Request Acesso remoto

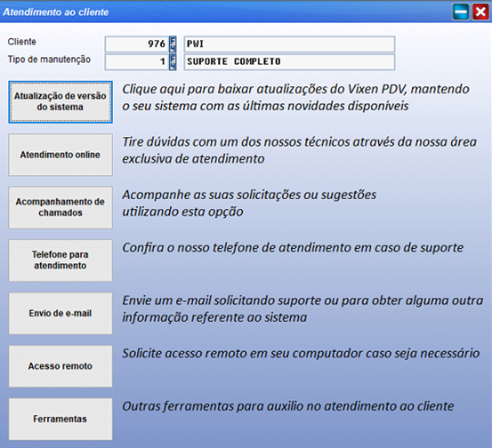click(60, 366)
